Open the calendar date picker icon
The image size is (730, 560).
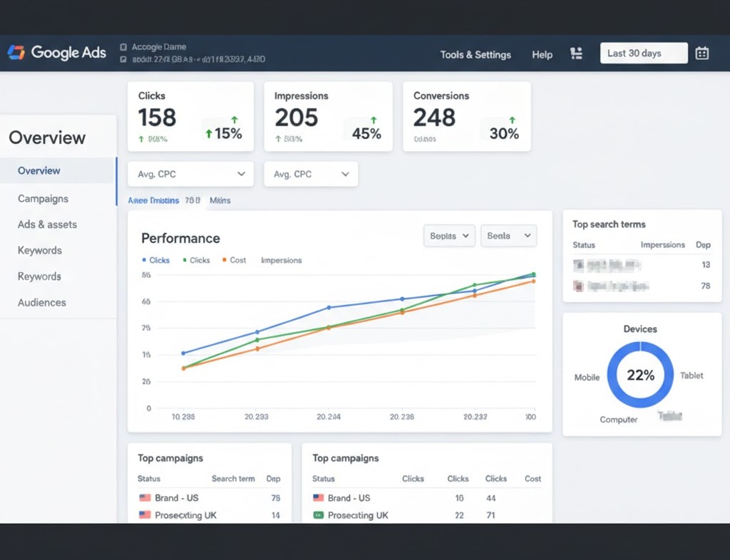(701, 53)
